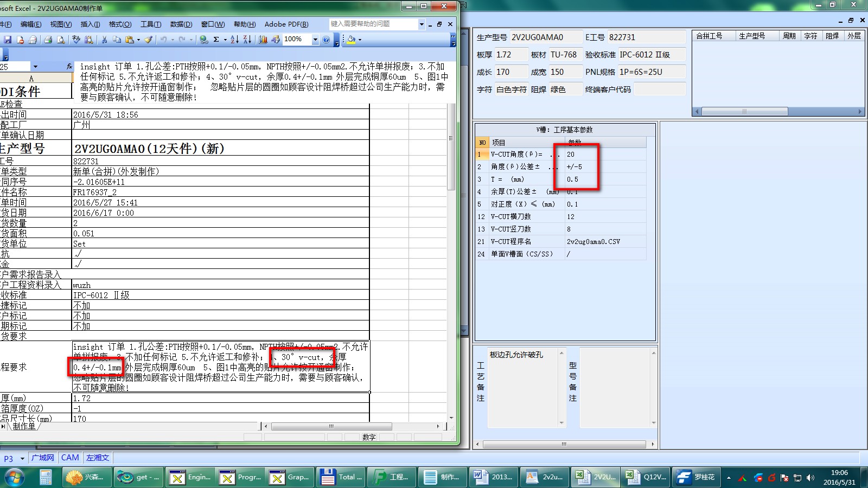This screenshot has width=868, height=488.
Task: Run the Spelling check tool
Action: 76,40
